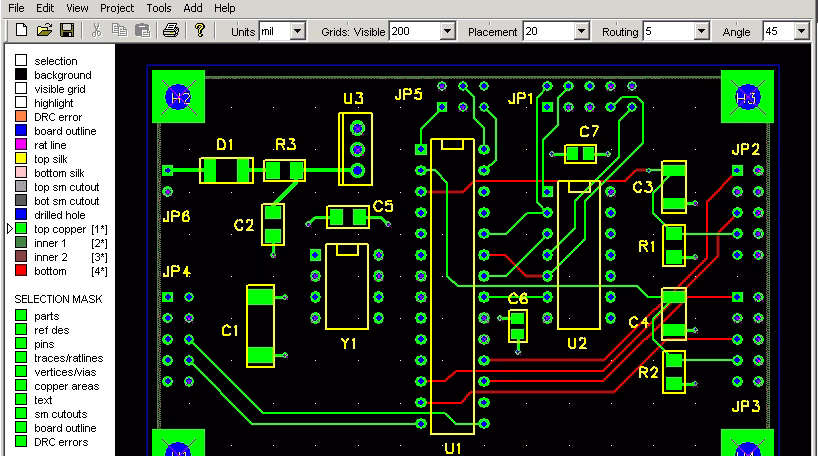Click the 'U1' reference label
818x456 pixels.
[x=452, y=448]
